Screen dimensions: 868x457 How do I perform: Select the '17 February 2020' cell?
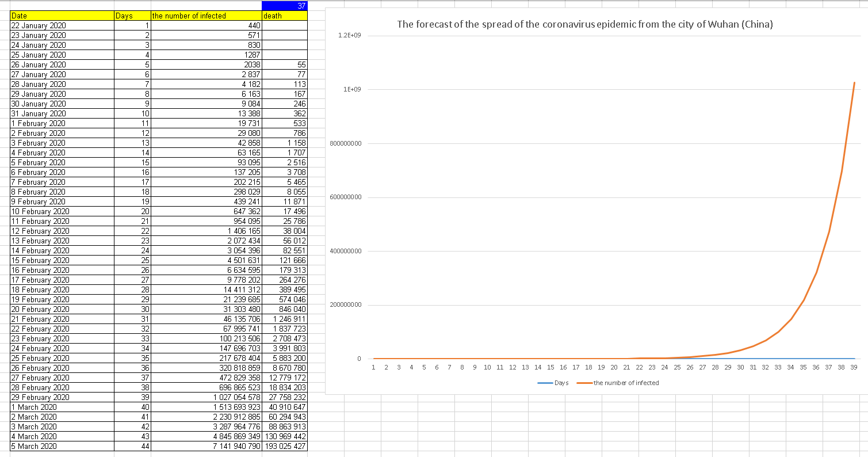pyautogui.click(x=62, y=280)
